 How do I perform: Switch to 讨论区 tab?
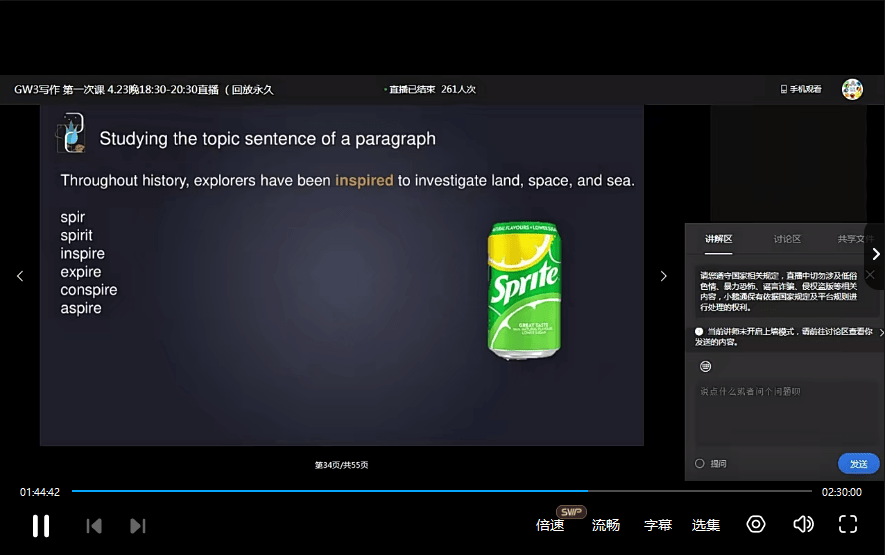coord(787,239)
